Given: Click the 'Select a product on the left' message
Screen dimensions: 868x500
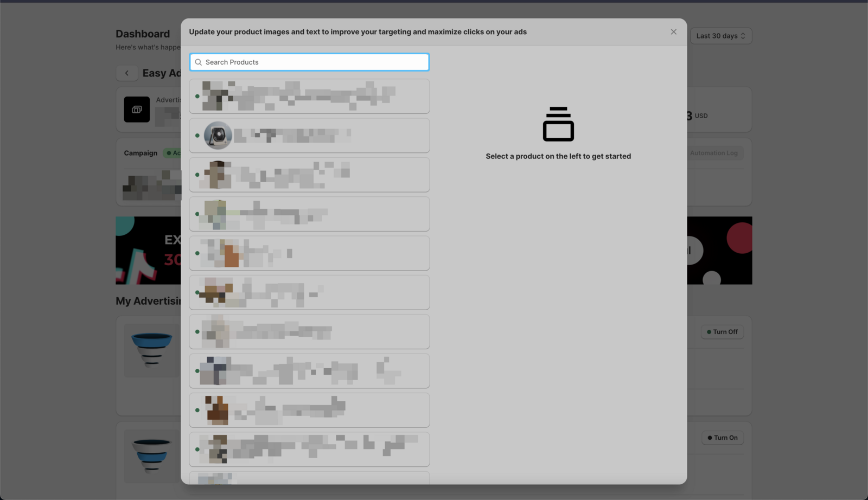Looking at the screenshot, I should pos(558,156).
